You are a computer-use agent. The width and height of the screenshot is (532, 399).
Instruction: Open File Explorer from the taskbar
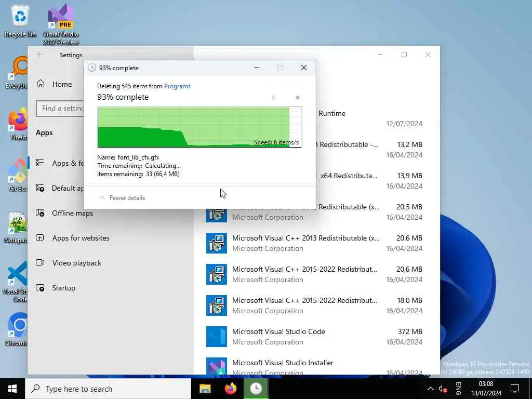pos(205,389)
